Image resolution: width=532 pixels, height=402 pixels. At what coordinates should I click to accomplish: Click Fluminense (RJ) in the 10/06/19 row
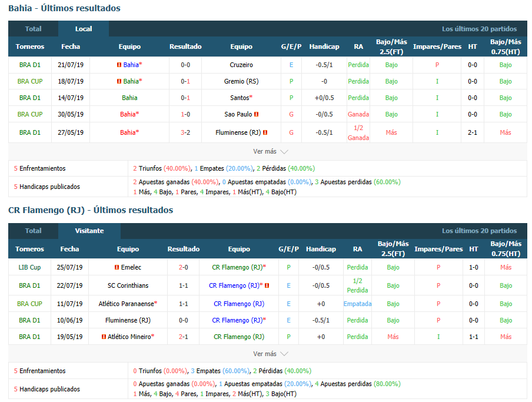128,320
